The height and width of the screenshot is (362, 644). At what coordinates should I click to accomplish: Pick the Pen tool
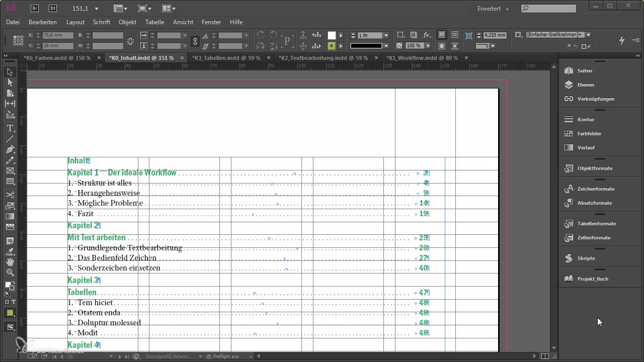tap(10, 150)
